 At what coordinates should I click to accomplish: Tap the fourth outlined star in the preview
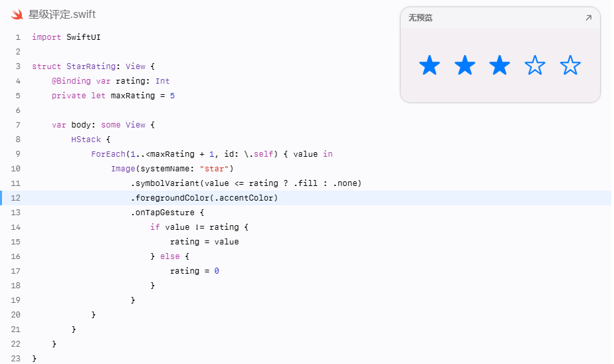(x=535, y=65)
